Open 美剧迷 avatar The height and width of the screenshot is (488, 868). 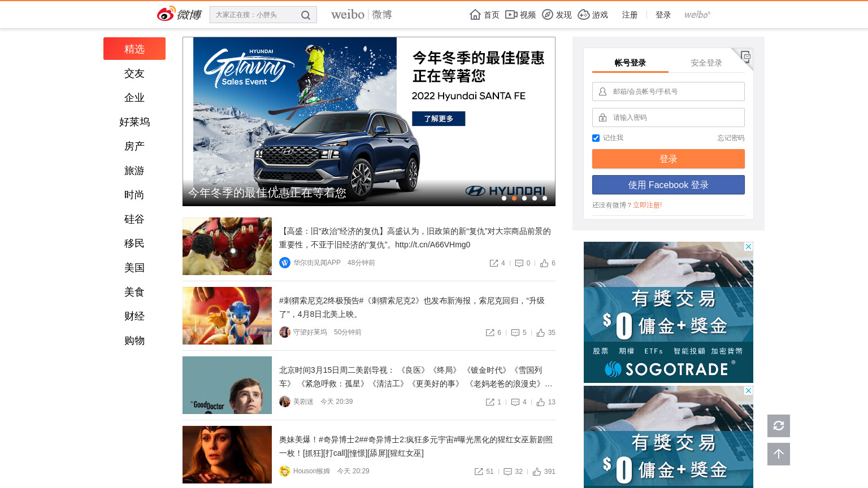[285, 402]
